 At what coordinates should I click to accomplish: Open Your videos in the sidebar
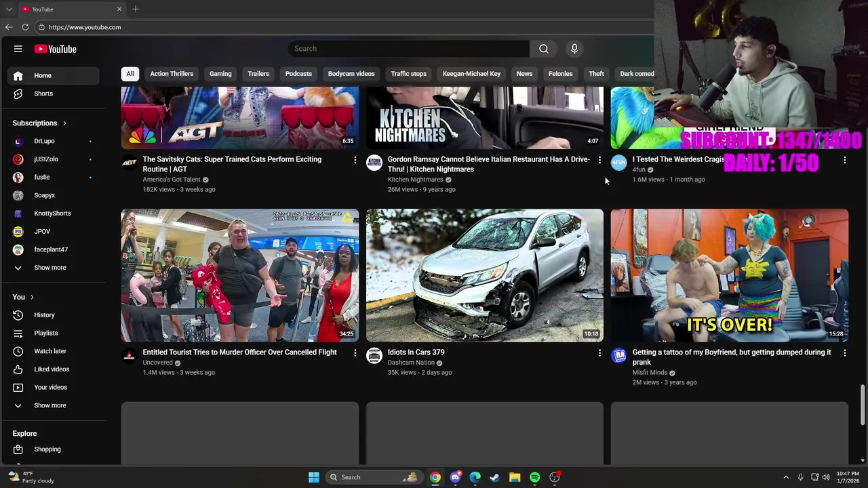coord(53,388)
